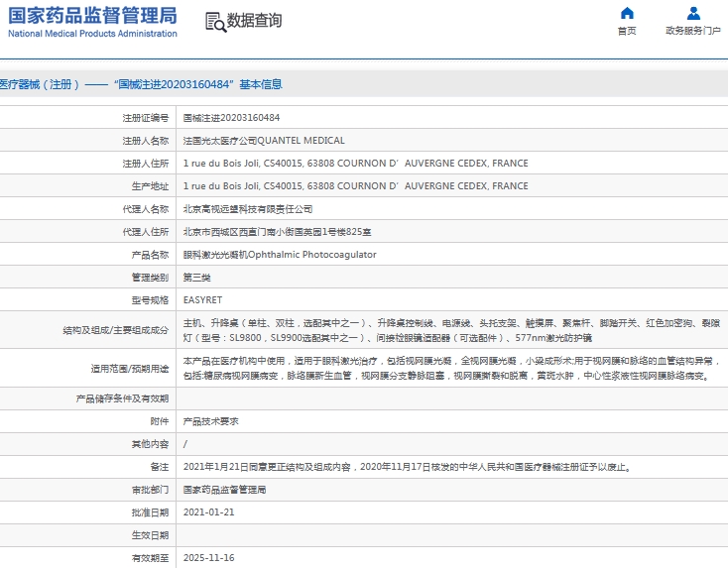Click the page title 医疗器械（注册）基本信息
The height and width of the screenshot is (568, 728).
pos(141,84)
